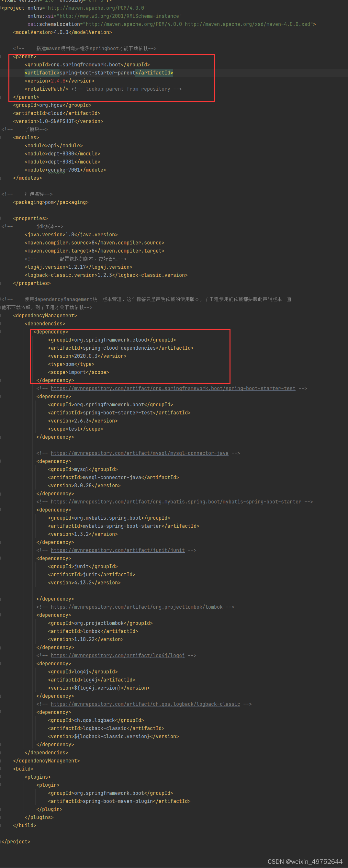
Task: Click the modelVersion 4.0.0 line
Action: pyautogui.click(x=62, y=32)
